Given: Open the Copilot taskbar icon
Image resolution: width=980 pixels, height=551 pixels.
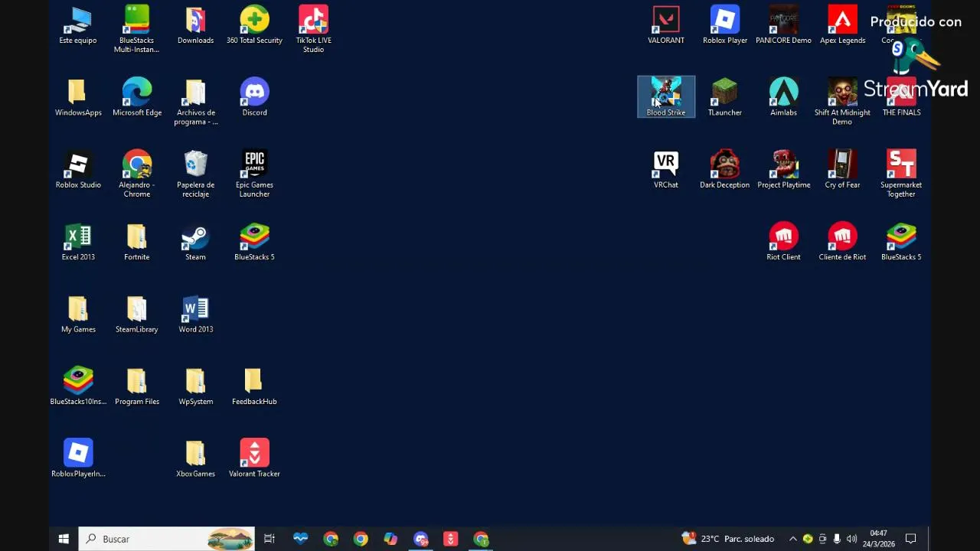Looking at the screenshot, I should 390,539.
